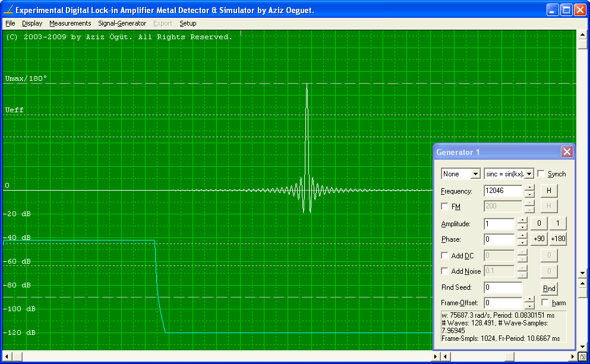
Task: Click the Rnd Seed input field
Action: [503, 288]
